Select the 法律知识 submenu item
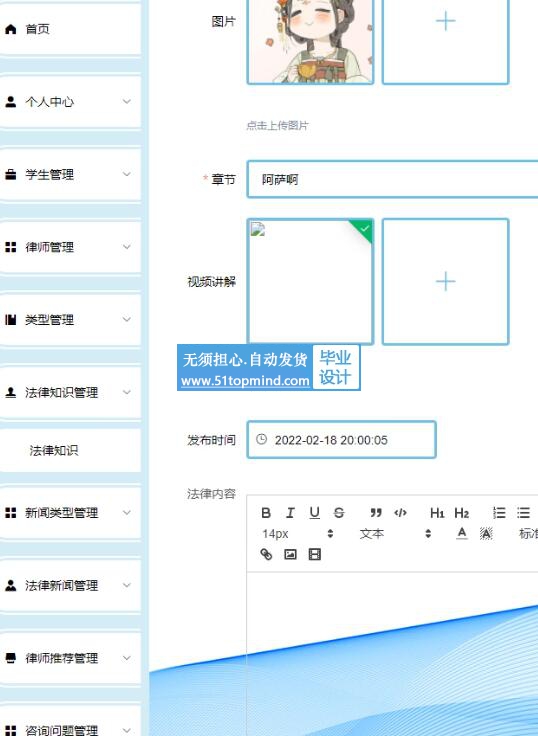Image resolution: width=538 pixels, height=736 pixels. click(x=70, y=450)
